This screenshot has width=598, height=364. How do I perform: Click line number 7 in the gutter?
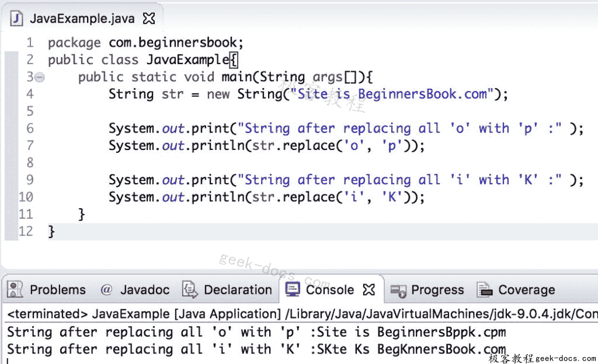[30, 145]
